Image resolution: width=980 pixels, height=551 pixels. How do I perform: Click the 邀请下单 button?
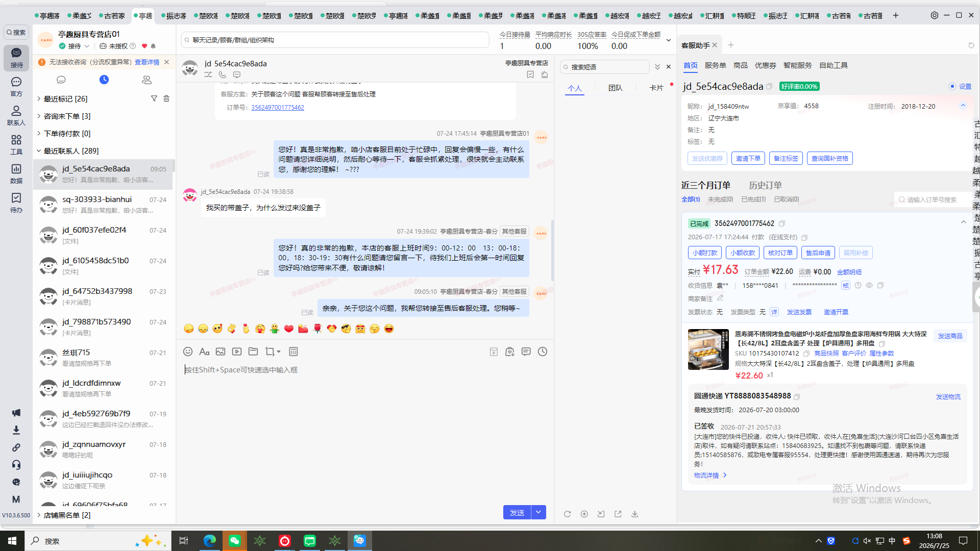click(748, 158)
